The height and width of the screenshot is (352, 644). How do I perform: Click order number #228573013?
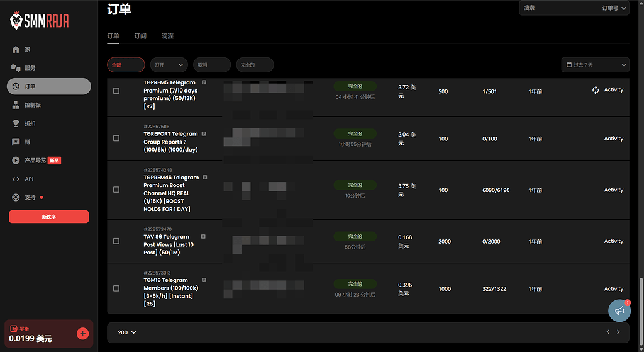[x=157, y=273]
